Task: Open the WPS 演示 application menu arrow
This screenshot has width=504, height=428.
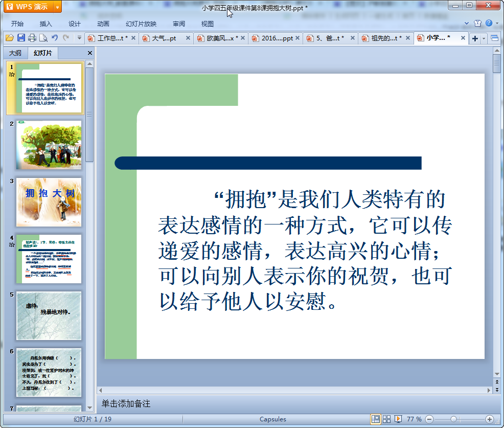Action: (58, 7)
